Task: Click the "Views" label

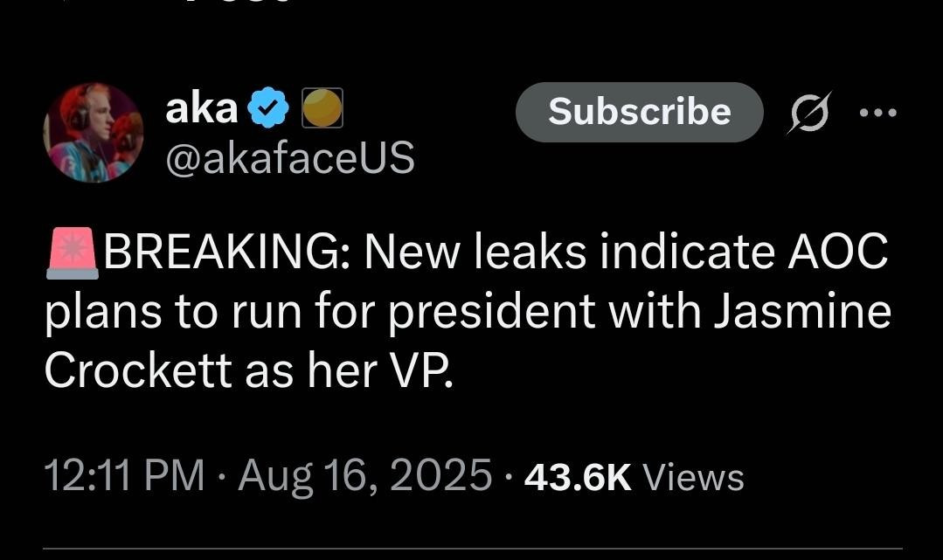Action: coord(693,478)
